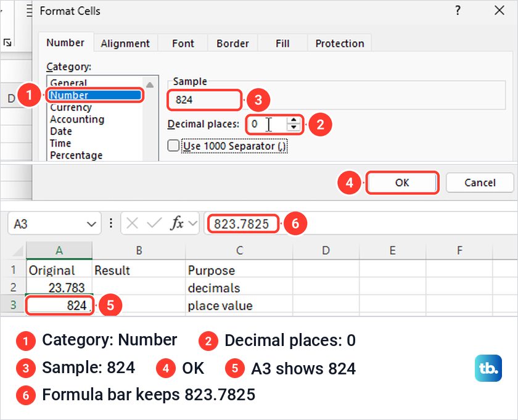Viewport: 518px width, 420px height.
Task: Click cell A1 containing Original
Action: pos(59,270)
